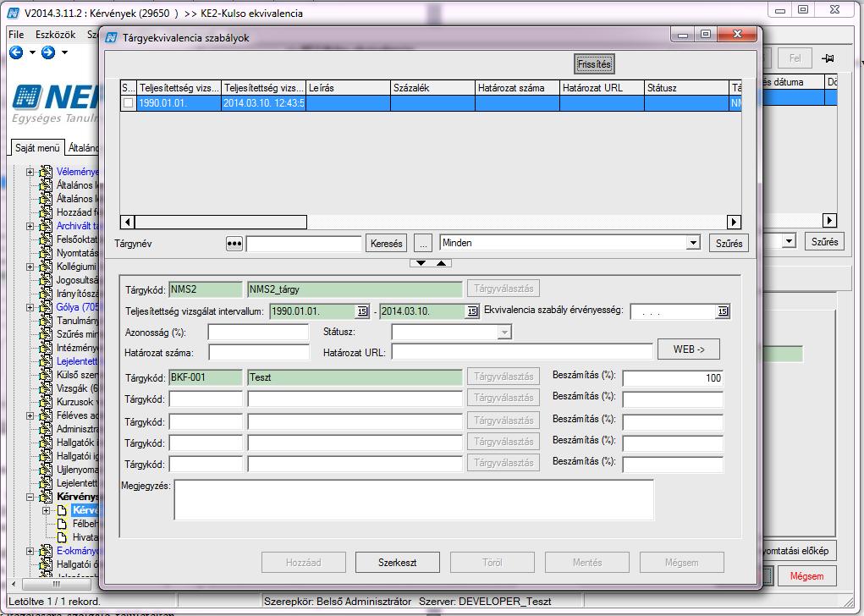Expand the Kollégiumi tree node

click(x=30, y=267)
